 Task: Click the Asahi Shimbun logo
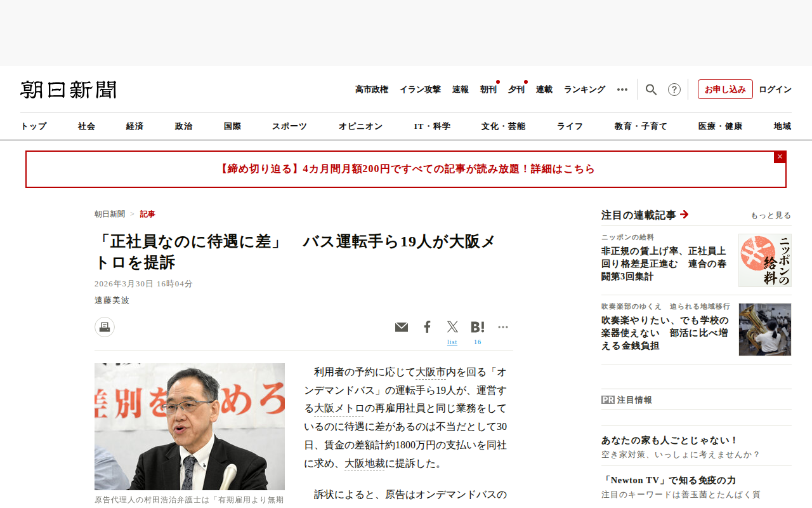click(69, 90)
